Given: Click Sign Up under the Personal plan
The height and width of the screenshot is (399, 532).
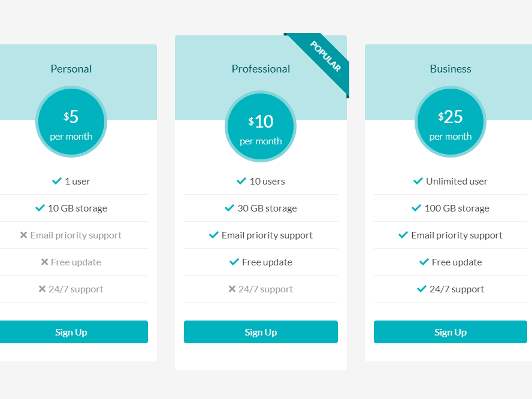Looking at the screenshot, I should click(71, 332).
